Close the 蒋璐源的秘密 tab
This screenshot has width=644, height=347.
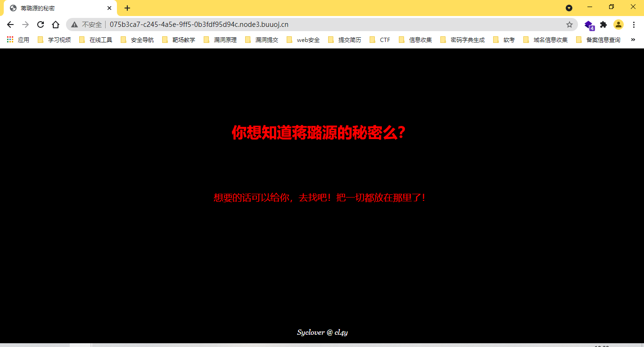[x=109, y=8]
